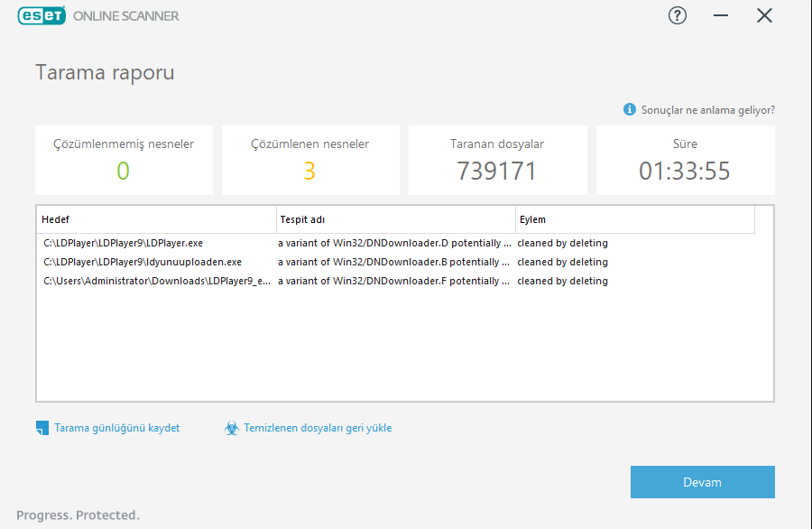Click 'Tarama günlüğünü kaydet' link
The width and height of the screenshot is (812, 529).
pos(117,428)
